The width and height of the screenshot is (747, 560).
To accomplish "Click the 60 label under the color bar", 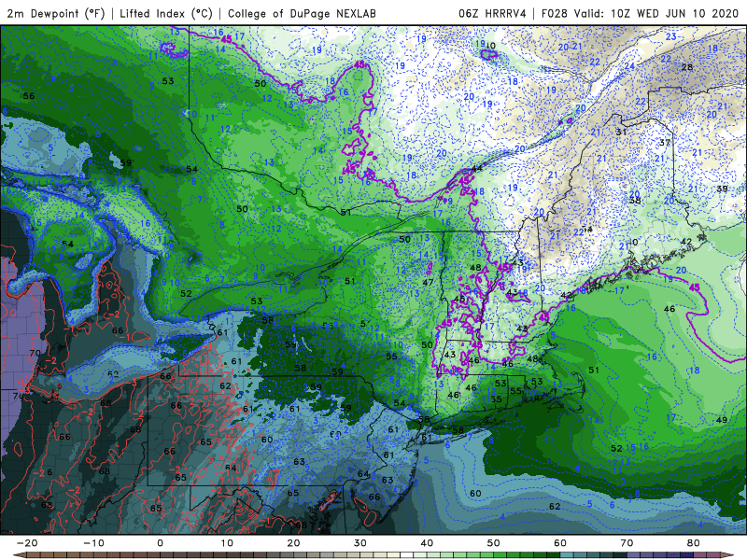I will click(560, 543).
